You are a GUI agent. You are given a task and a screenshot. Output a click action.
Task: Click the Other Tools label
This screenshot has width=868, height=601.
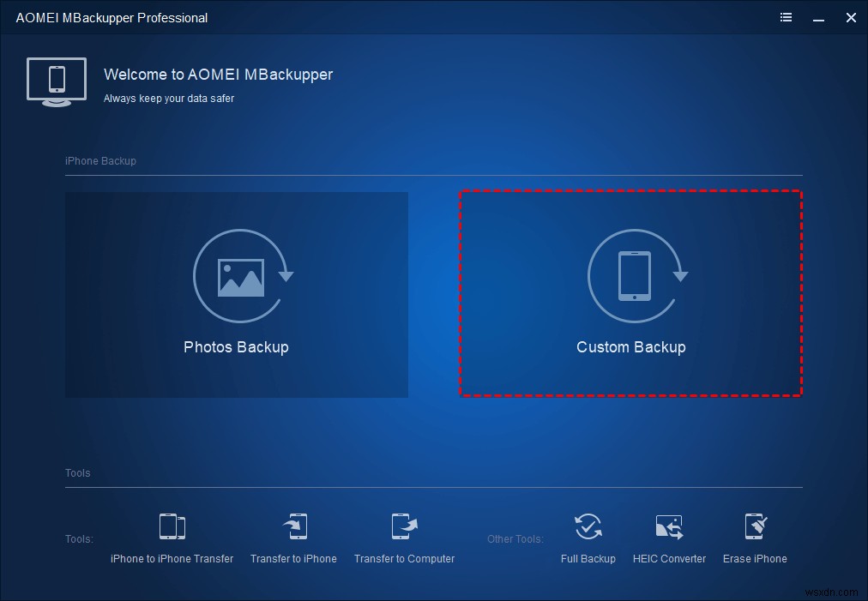coord(515,538)
